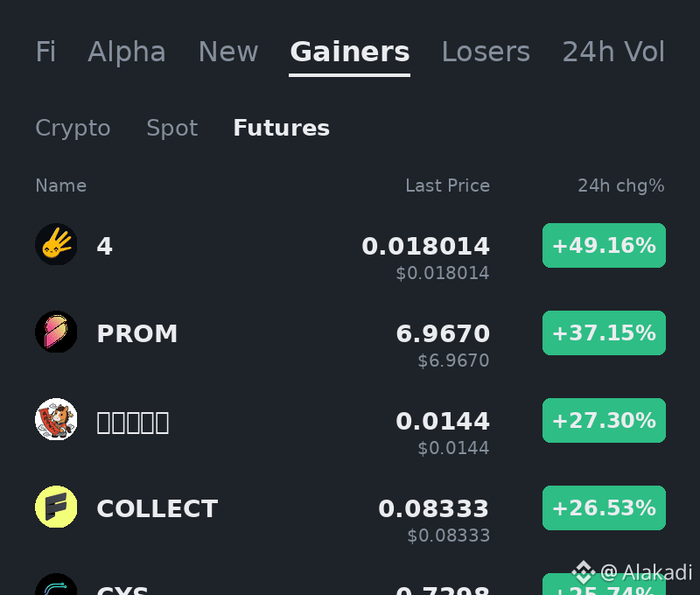The image size is (700, 595).
Task: Click the partially visible CYS coin icon
Action: point(56,584)
